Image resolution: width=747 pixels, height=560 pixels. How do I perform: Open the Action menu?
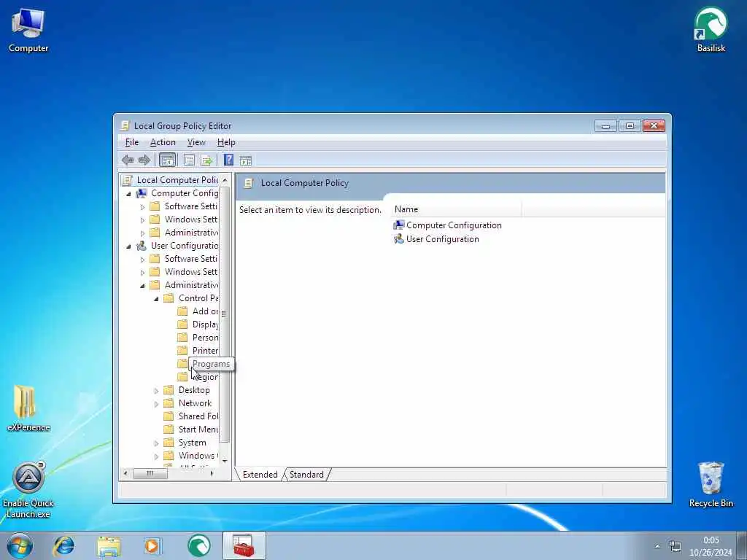pyautogui.click(x=163, y=142)
